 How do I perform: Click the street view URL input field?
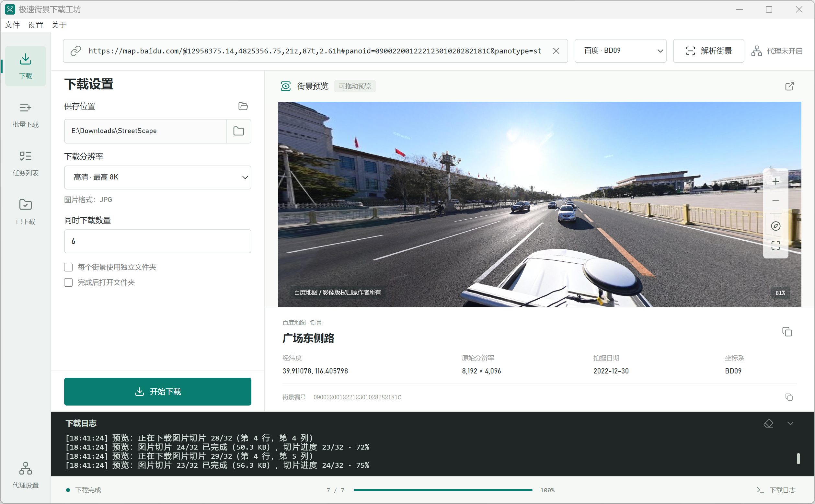click(315, 51)
